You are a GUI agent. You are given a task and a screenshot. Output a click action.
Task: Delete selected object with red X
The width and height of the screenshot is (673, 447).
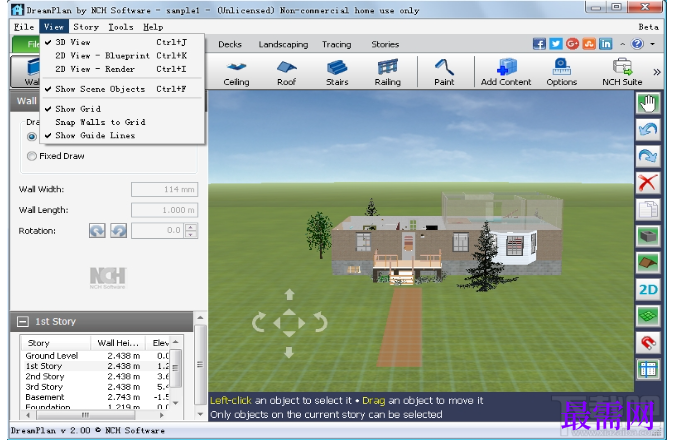[x=648, y=182]
